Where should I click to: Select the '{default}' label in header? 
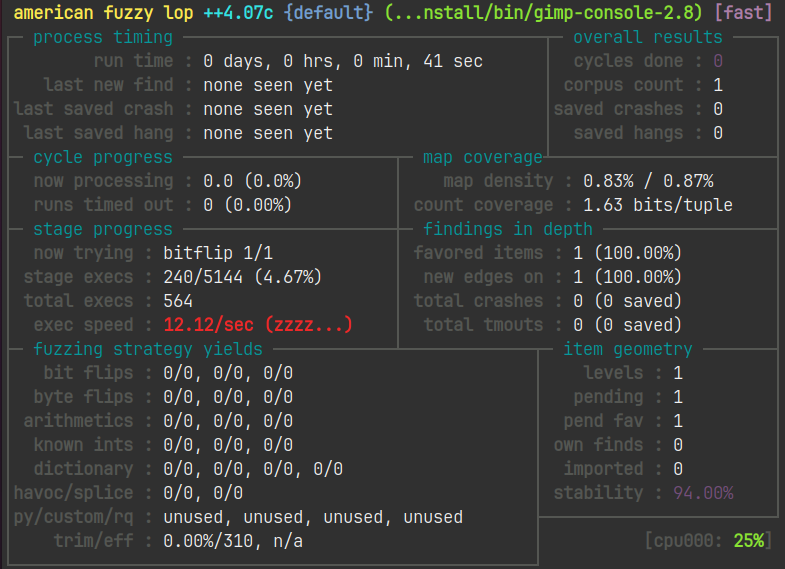click(328, 13)
